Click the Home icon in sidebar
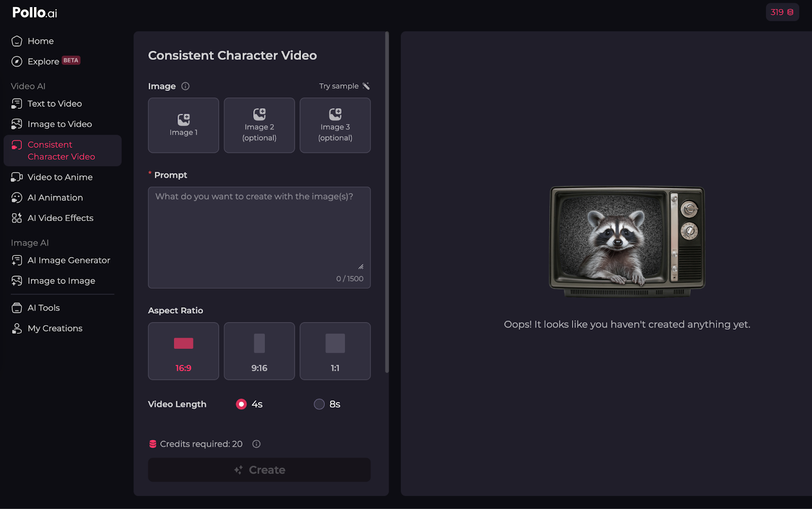 click(x=17, y=41)
